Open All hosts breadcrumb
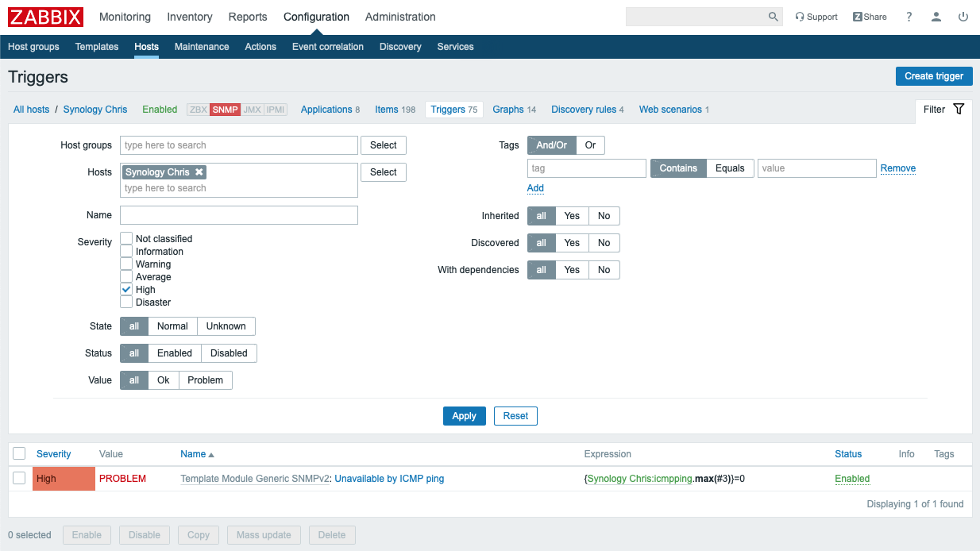 31,110
